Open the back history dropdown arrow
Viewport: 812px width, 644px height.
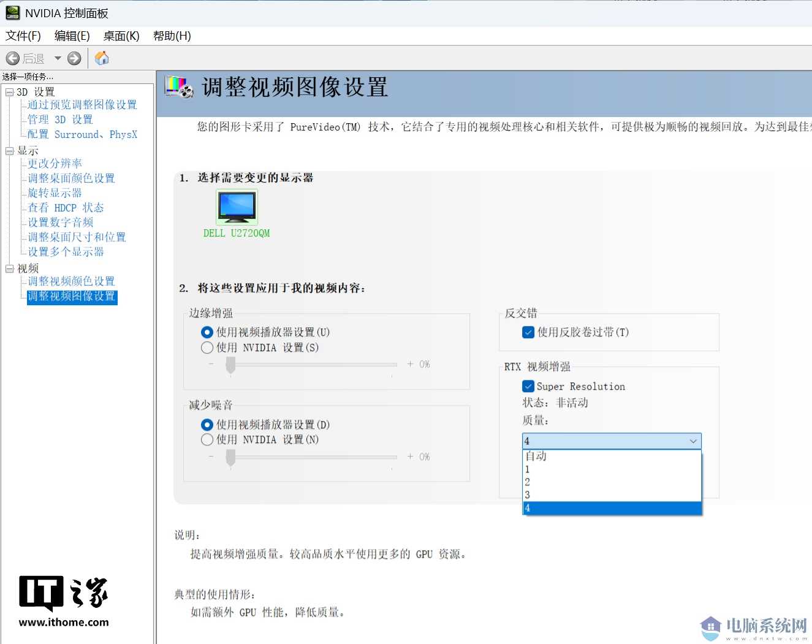[x=58, y=58]
